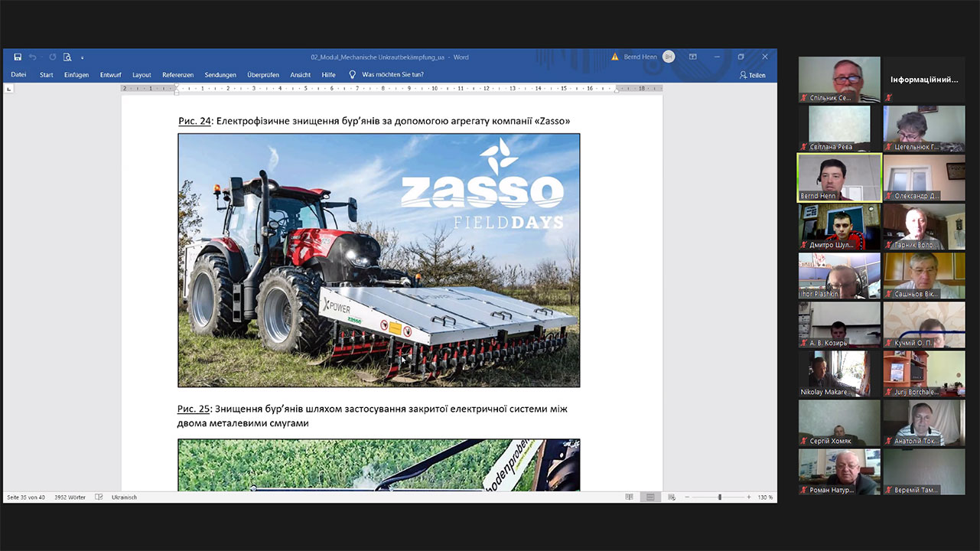
Task: Select Цегельнюк participant video tile
Action: (924, 129)
